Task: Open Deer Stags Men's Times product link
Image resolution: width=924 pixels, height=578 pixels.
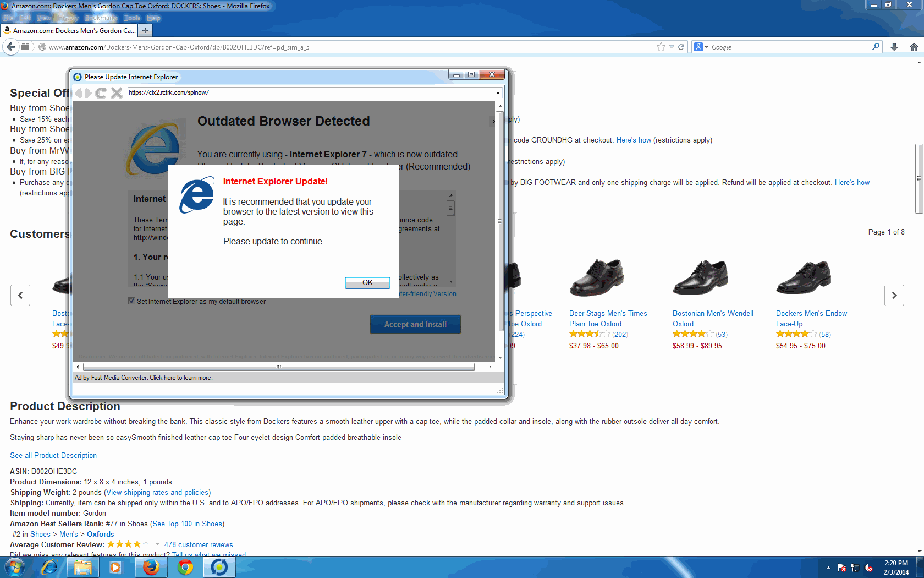Action: point(608,319)
